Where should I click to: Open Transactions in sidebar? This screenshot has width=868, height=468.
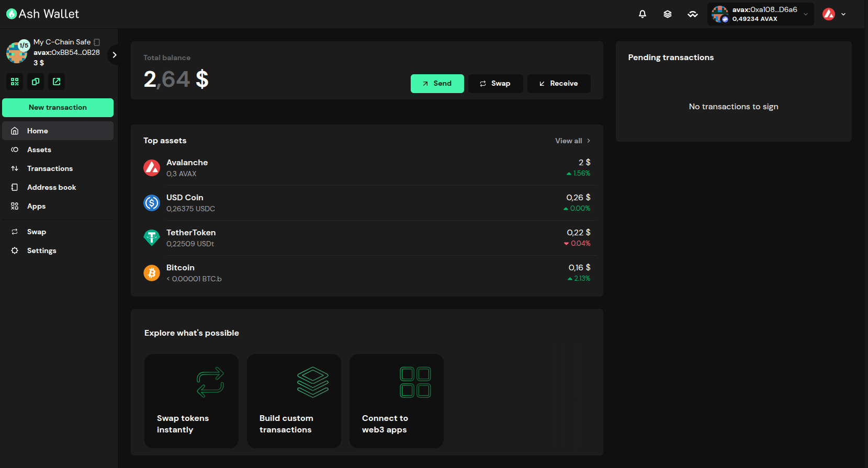(x=58, y=168)
